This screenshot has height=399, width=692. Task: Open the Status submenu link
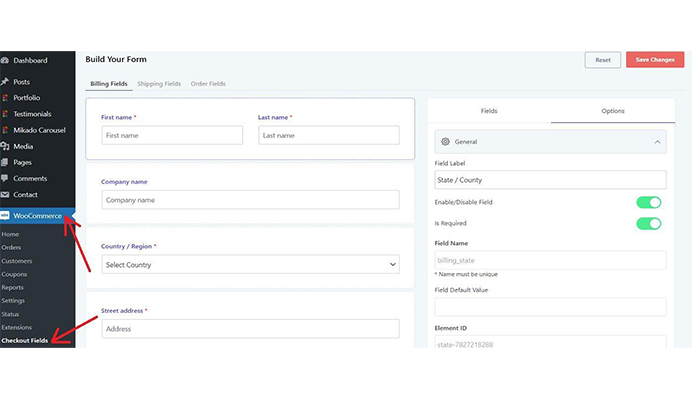(x=10, y=314)
